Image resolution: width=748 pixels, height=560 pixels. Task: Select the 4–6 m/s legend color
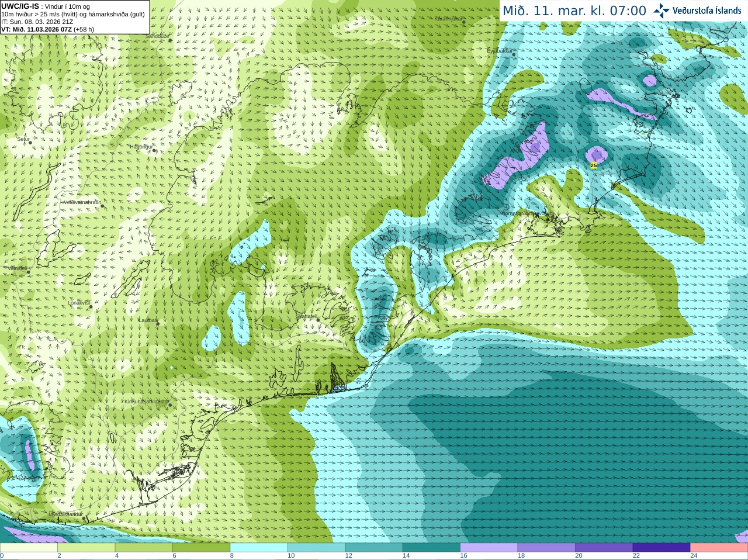pyautogui.click(x=144, y=548)
